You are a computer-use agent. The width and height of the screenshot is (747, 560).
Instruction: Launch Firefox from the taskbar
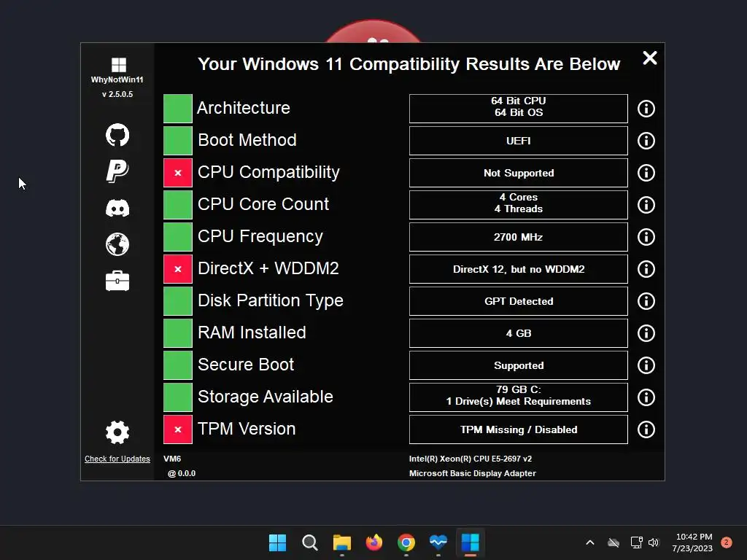(x=374, y=542)
